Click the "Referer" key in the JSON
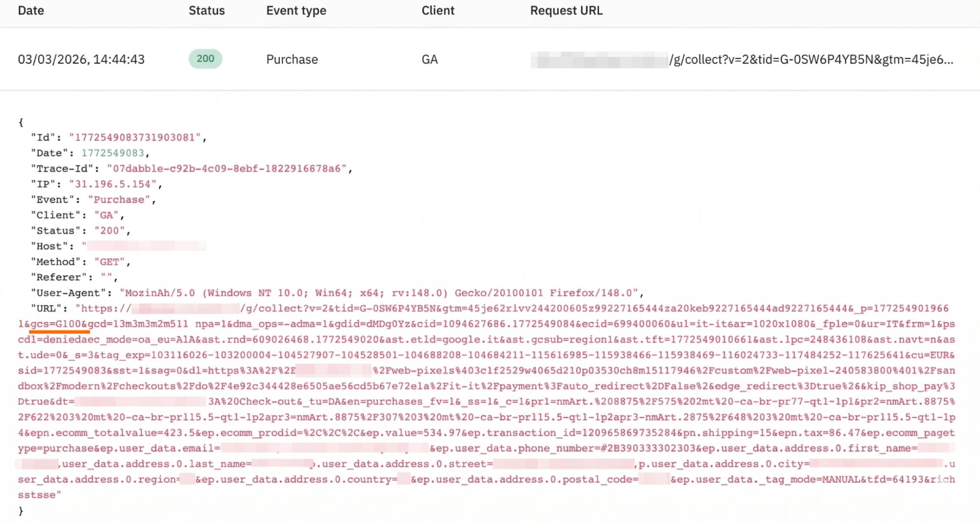The height and width of the screenshot is (524, 980). coord(59,277)
